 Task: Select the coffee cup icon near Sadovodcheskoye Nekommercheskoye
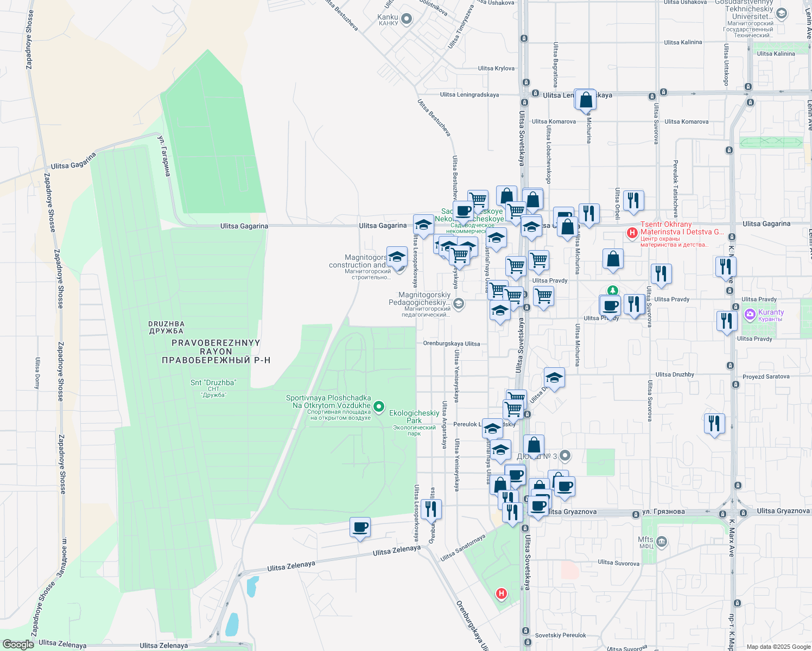pos(462,211)
